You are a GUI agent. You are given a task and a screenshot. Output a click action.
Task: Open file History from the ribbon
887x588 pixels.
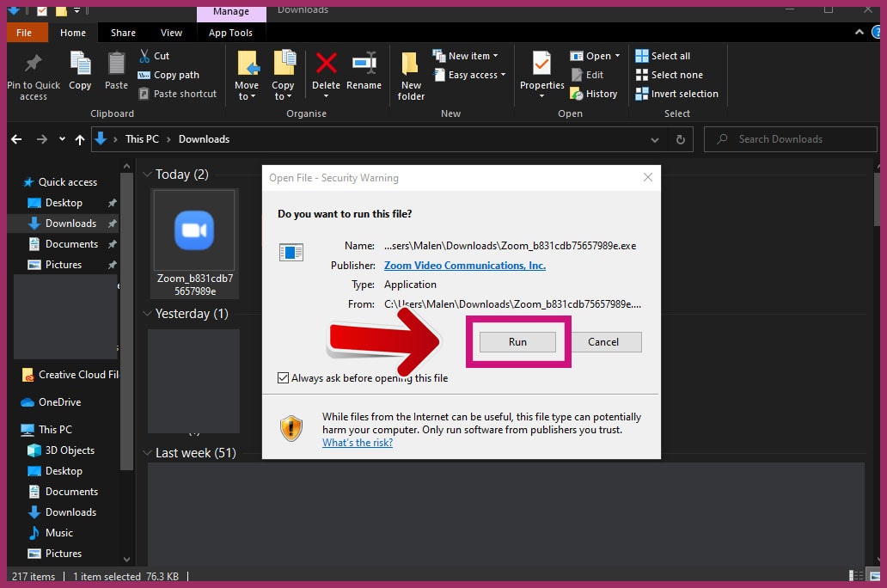point(593,94)
